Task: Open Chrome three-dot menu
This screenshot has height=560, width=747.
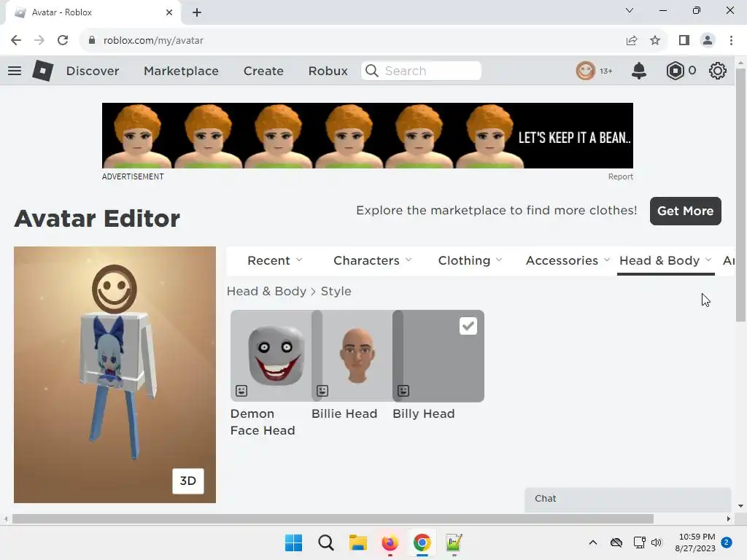Action: coord(731,41)
